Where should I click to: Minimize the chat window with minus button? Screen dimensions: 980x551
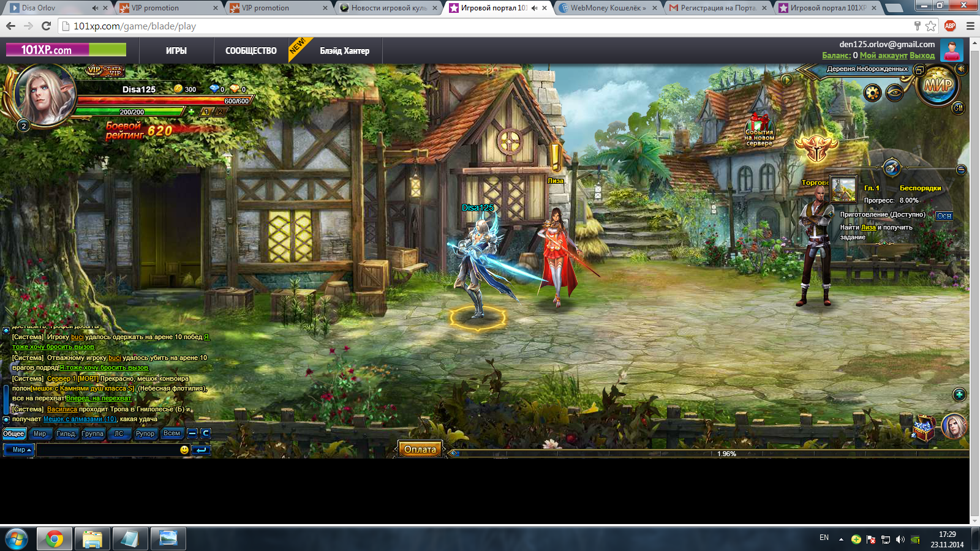tap(192, 433)
